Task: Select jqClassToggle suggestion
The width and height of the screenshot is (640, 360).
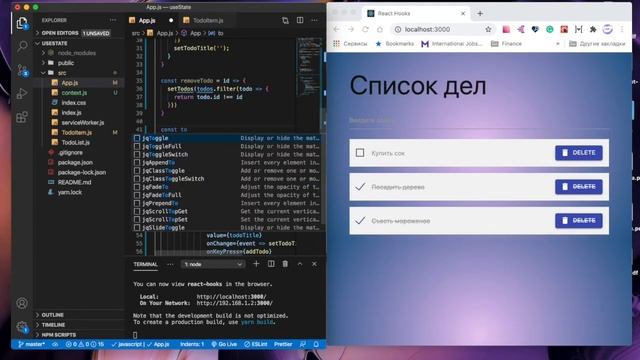Action: point(227,171)
